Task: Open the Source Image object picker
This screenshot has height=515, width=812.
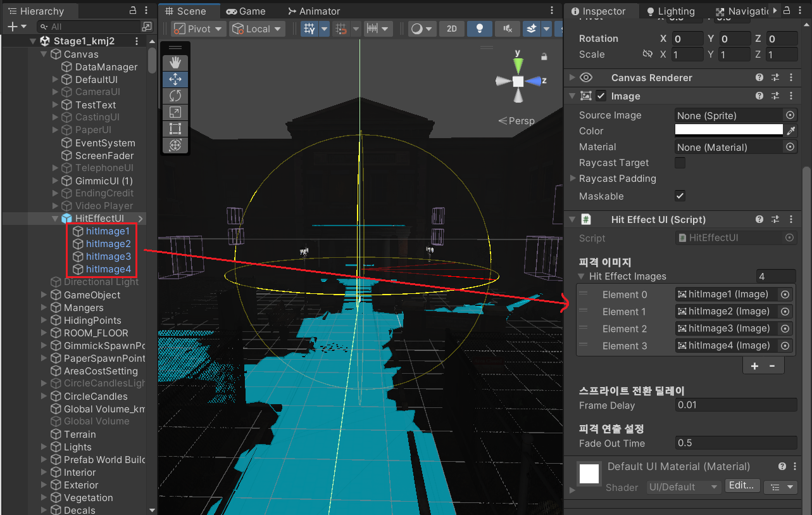Action: pos(790,115)
